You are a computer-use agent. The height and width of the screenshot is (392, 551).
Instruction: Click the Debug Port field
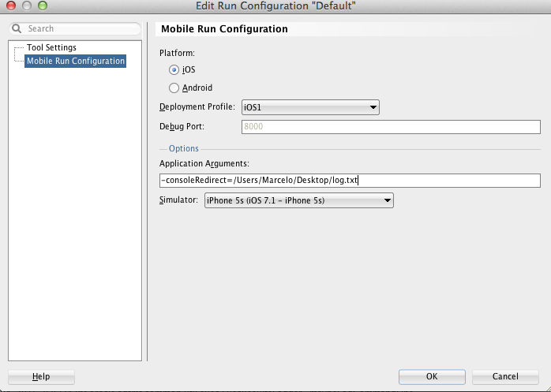pos(391,127)
